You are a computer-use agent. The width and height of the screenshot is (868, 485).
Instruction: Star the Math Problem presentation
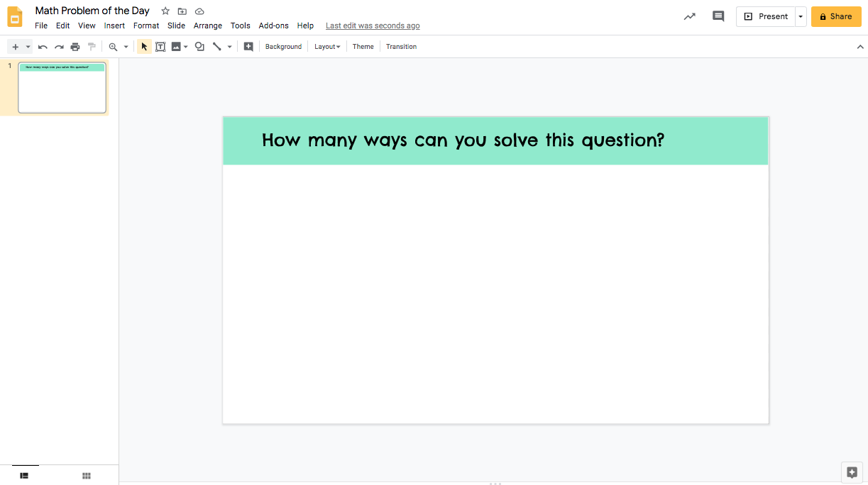pos(165,11)
